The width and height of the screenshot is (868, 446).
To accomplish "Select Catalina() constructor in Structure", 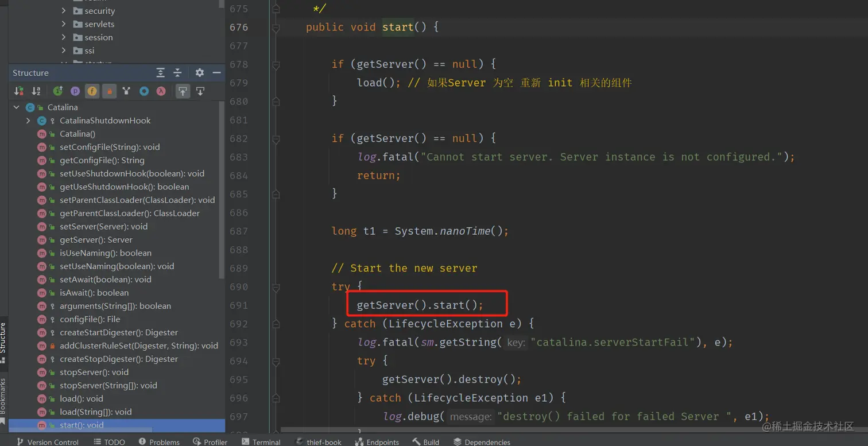I will [x=77, y=134].
